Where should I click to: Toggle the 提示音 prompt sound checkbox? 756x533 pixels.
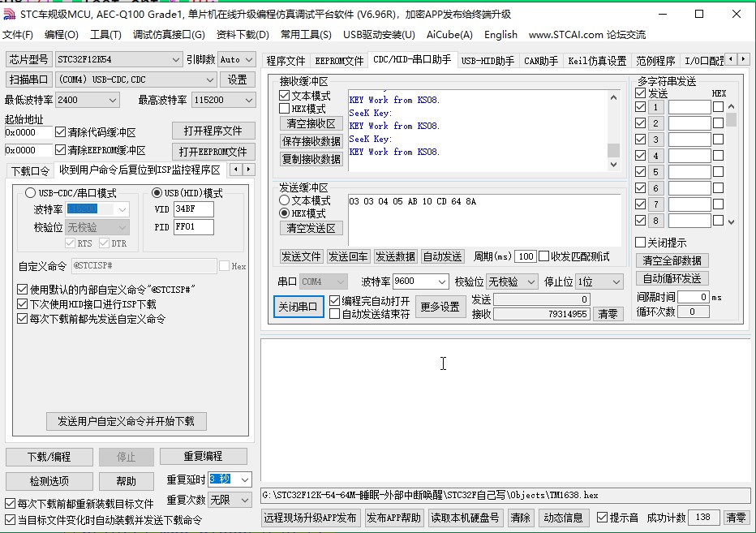coord(601,518)
